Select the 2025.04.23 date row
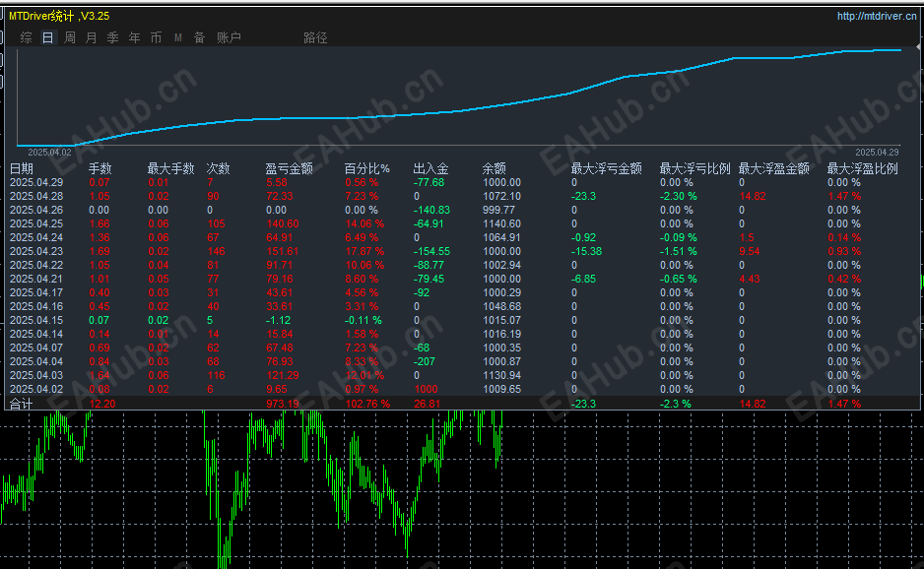Screen dimensions: 924x569 pos(35,251)
